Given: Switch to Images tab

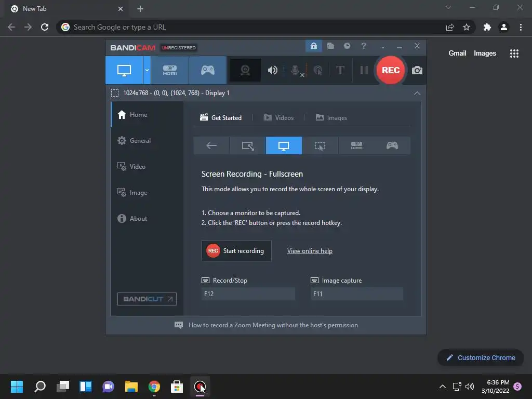Looking at the screenshot, I should 331,118.
